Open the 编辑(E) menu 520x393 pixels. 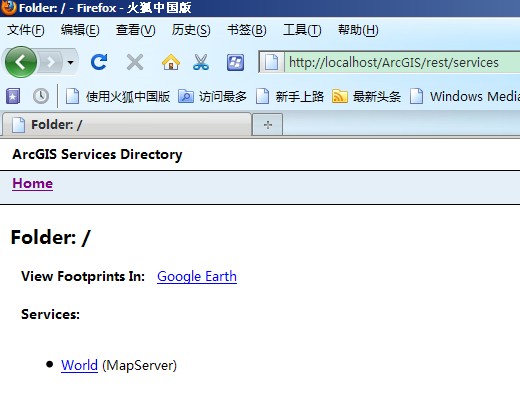pos(80,30)
